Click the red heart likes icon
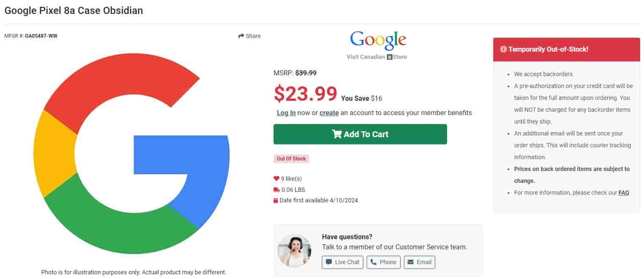 (276, 179)
